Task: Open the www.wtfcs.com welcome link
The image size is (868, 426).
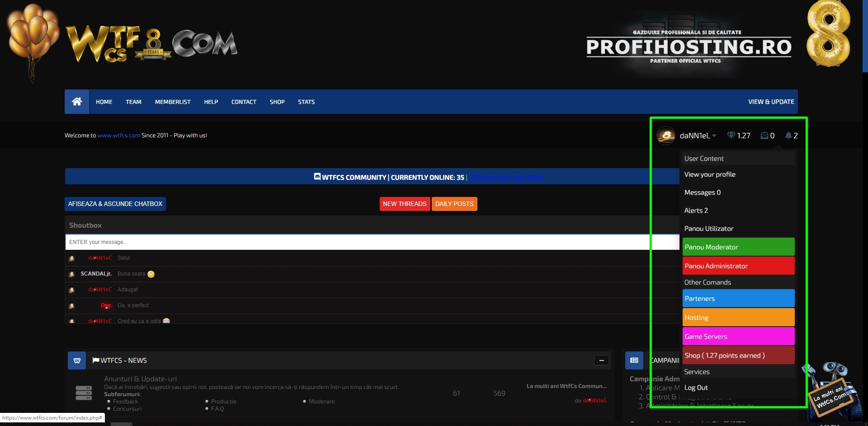Action: click(118, 136)
